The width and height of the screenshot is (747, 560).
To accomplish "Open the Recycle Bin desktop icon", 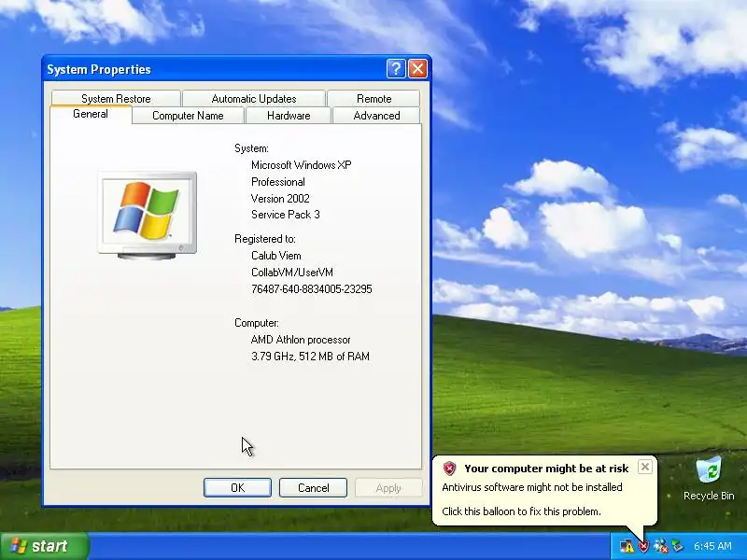I will [x=709, y=479].
